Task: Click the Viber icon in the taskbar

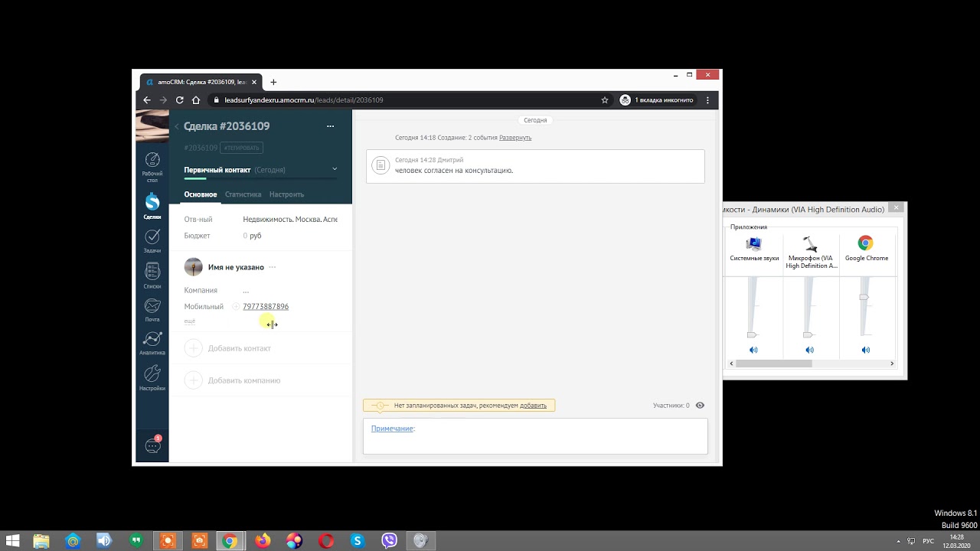Action: 389,541
